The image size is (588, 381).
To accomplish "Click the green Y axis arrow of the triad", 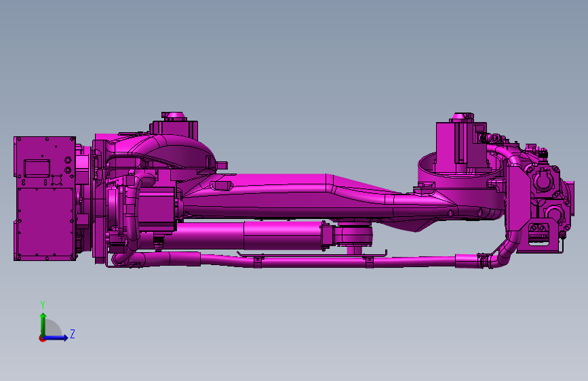I will (x=43, y=324).
